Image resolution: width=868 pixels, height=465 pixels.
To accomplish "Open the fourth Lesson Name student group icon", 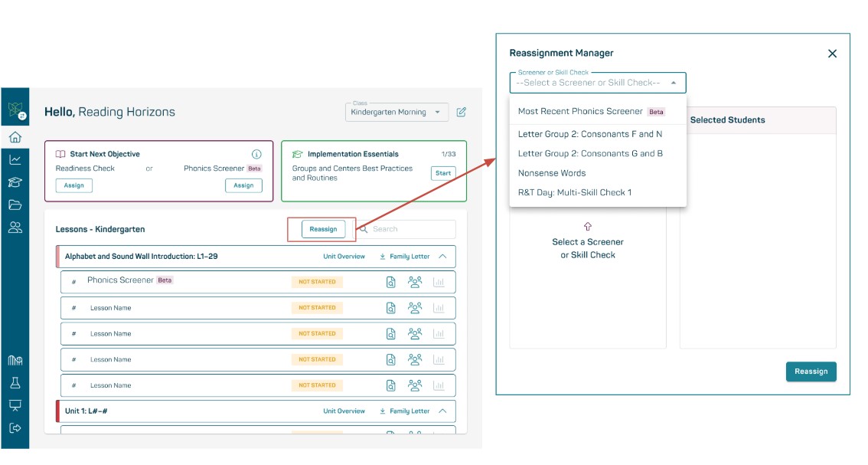I will pos(415,385).
